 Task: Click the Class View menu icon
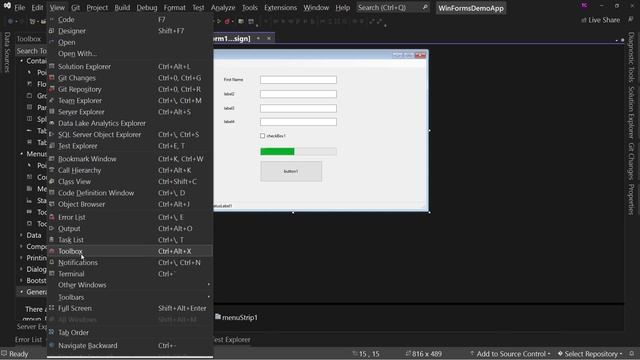coord(51,181)
